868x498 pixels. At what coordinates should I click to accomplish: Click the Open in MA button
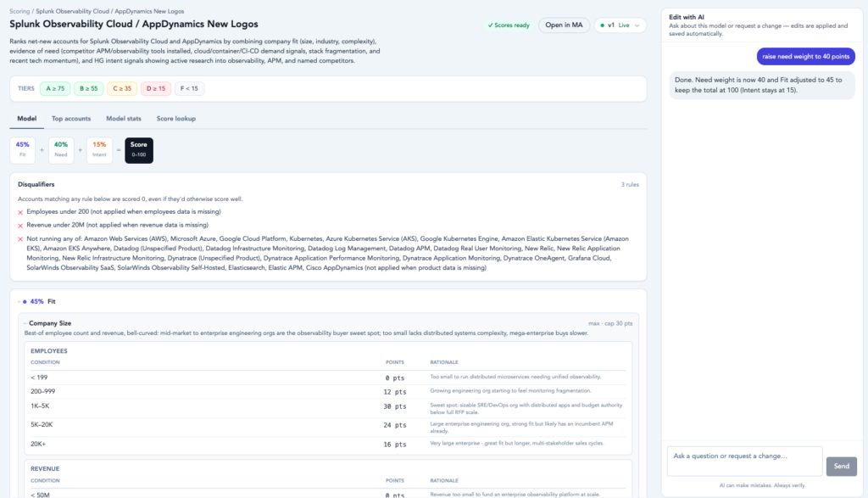click(x=564, y=25)
